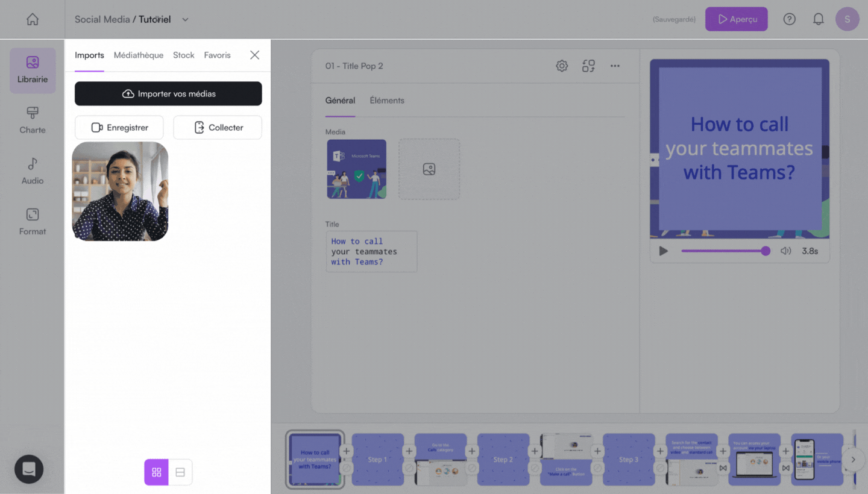The image size is (868, 494).
Task: Click the swap template icon beside gear
Action: tap(588, 66)
